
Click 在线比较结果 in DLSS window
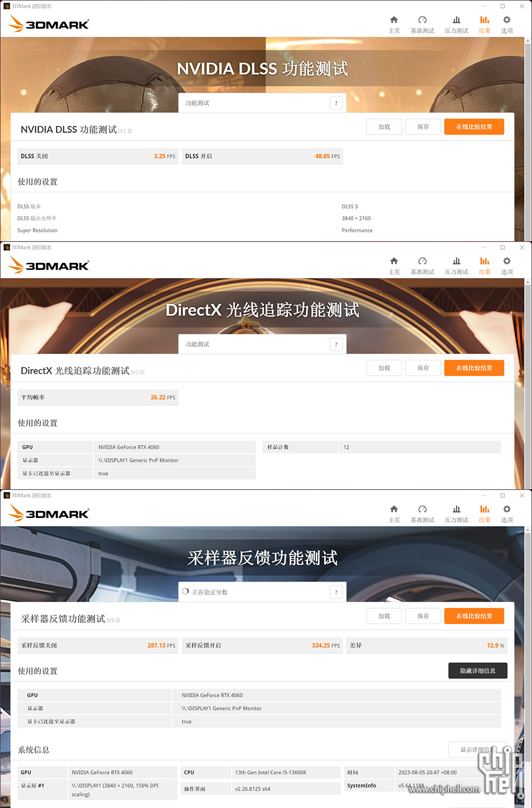coord(474,127)
